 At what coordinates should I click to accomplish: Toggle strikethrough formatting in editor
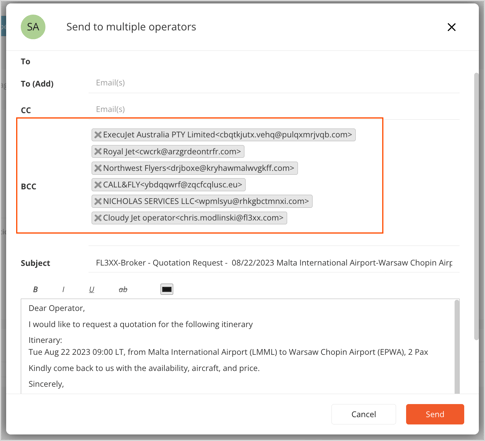pyautogui.click(x=123, y=289)
